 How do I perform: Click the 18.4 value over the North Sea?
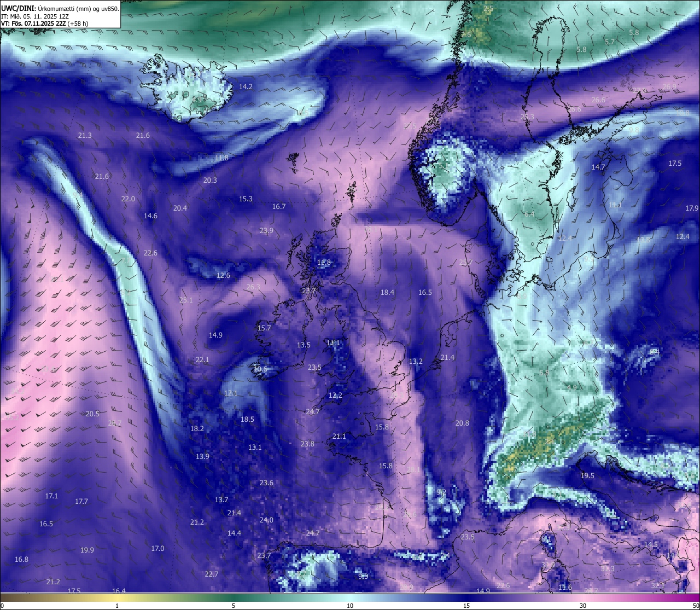387,292
